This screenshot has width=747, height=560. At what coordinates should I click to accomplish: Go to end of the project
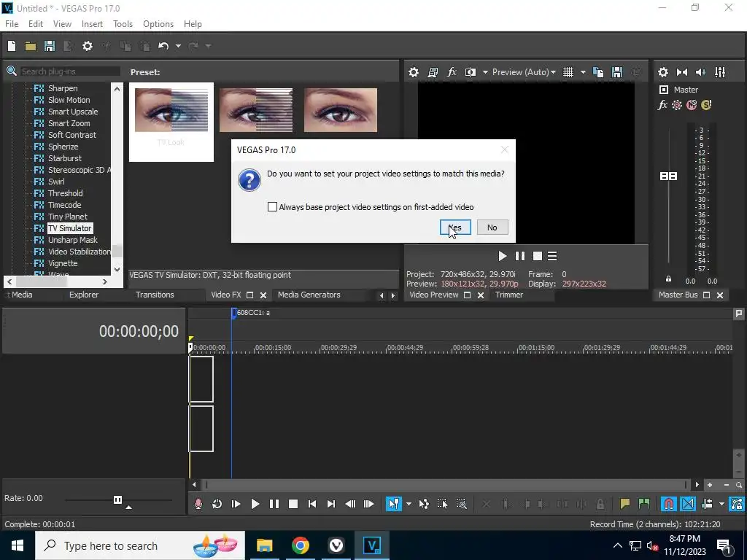[x=331, y=504]
